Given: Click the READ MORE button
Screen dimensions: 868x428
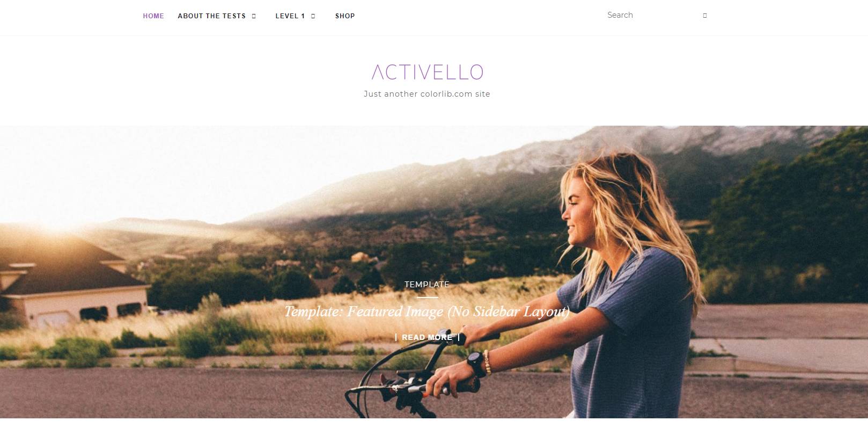Looking at the screenshot, I should [x=427, y=337].
